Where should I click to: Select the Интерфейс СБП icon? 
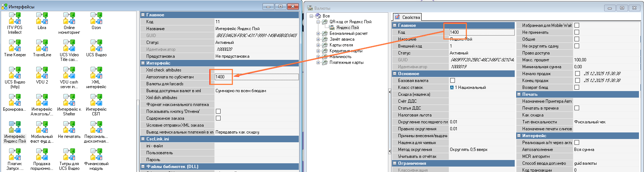(96, 100)
